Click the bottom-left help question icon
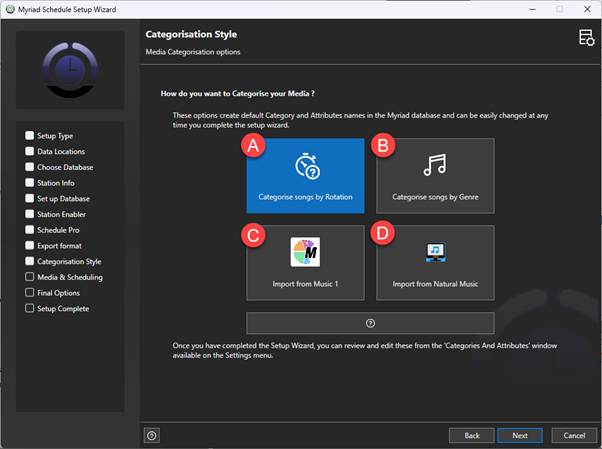The image size is (602, 449). pos(152,435)
